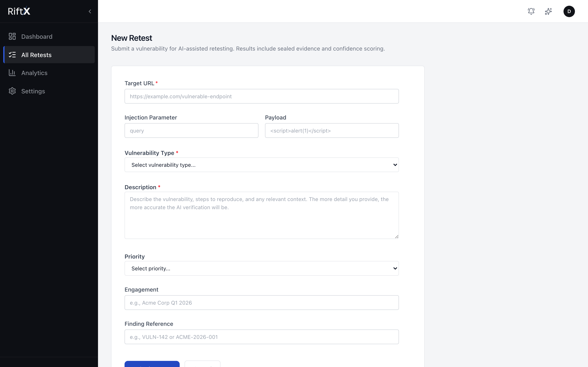Viewport: 588px width, 367px height.
Task: Open the user avatar labeled D
Action: point(569,11)
